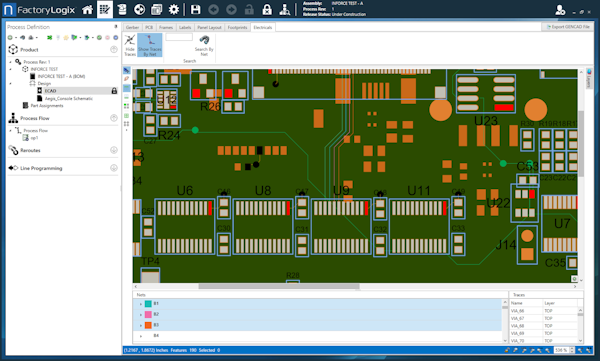Click the lock icon on ECAD item

114,91
